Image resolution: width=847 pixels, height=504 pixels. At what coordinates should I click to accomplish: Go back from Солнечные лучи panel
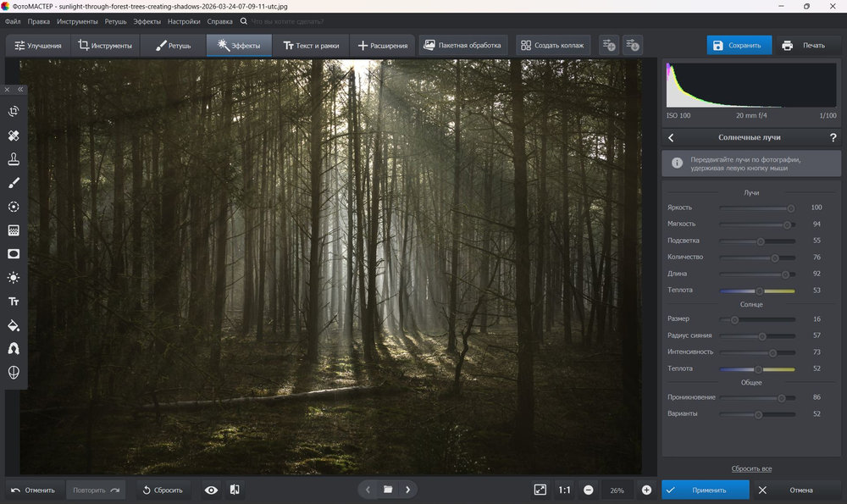671,138
